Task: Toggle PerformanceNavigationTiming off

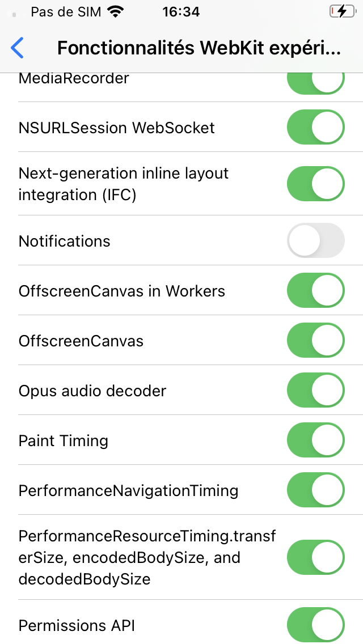Action: point(315,490)
